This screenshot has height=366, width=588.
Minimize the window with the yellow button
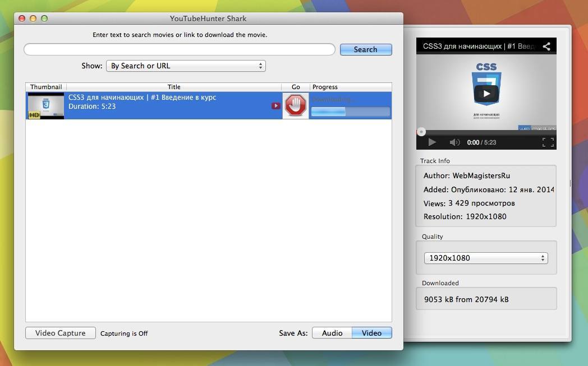33,18
